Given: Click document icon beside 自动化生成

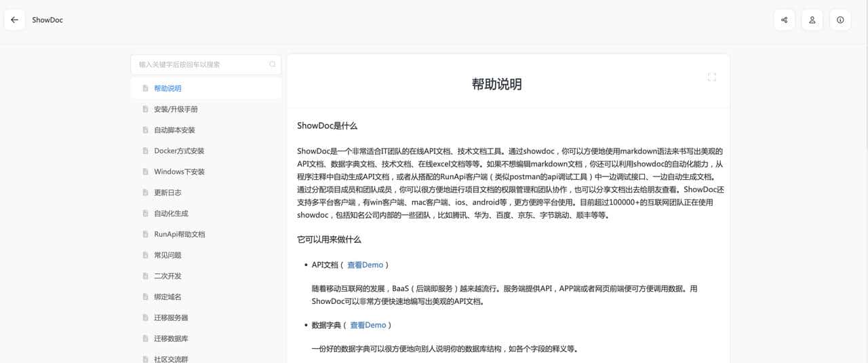Looking at the screenshot, I should [145, 213].
